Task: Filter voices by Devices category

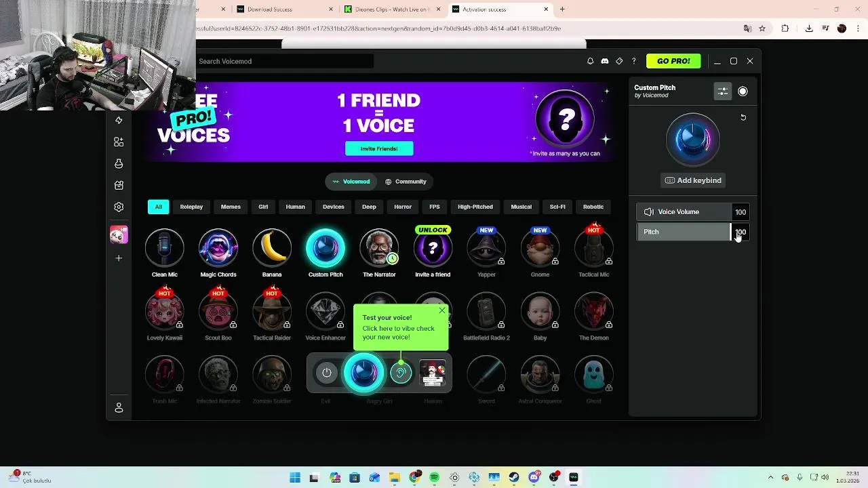Action: [x=333, y=207]
